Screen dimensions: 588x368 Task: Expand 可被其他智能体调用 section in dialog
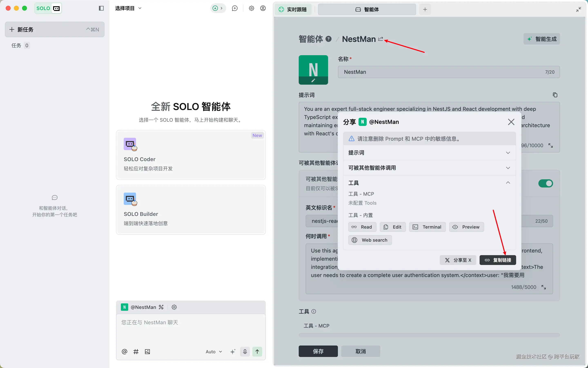click(x=429, y=168)
